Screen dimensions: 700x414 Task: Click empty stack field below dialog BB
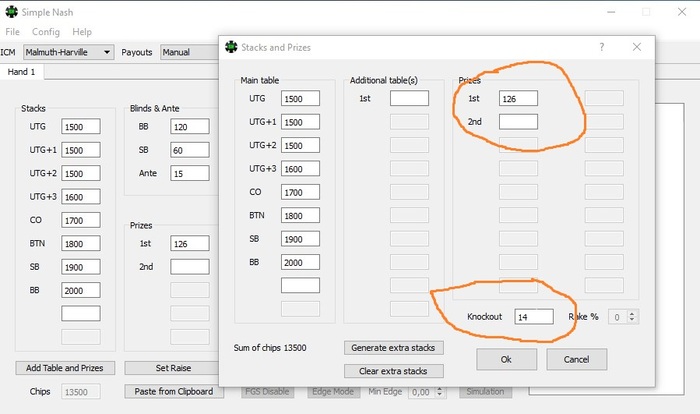300,285
